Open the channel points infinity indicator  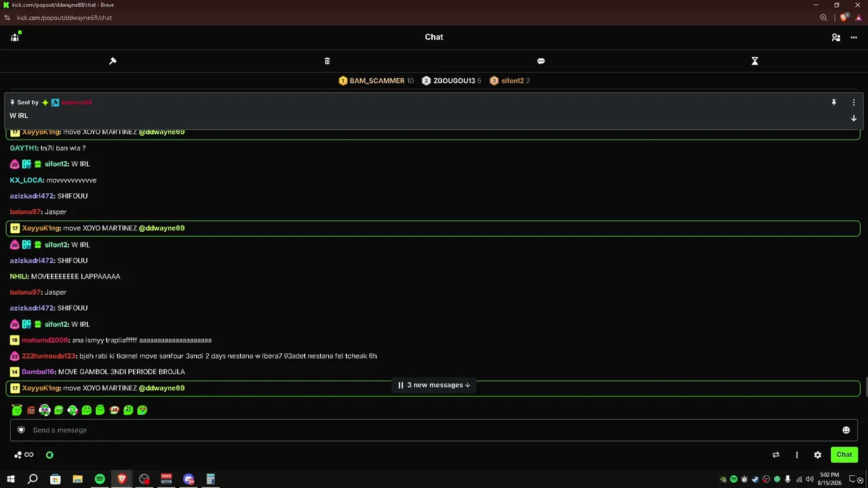[x=24, y=455]
